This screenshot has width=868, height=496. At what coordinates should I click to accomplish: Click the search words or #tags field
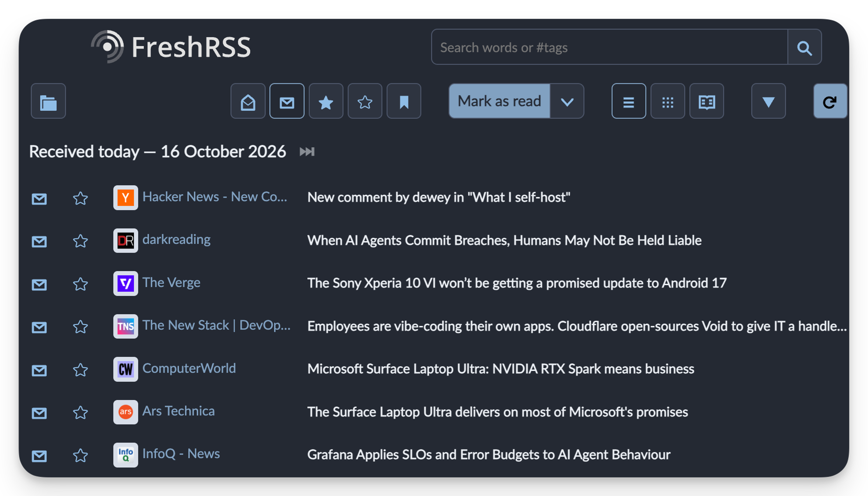click(609, 47)
